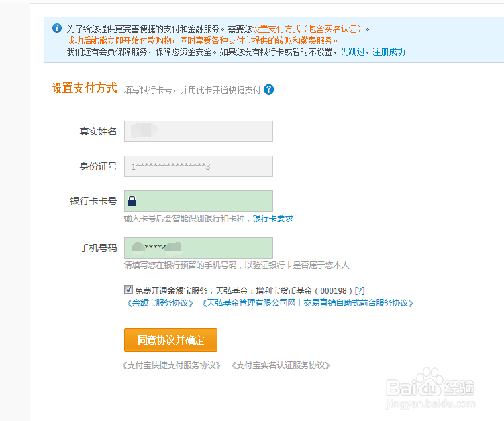Focus the 银行卡卡号 input field
The width and height of the screenshot is (504, 421).
199,201
